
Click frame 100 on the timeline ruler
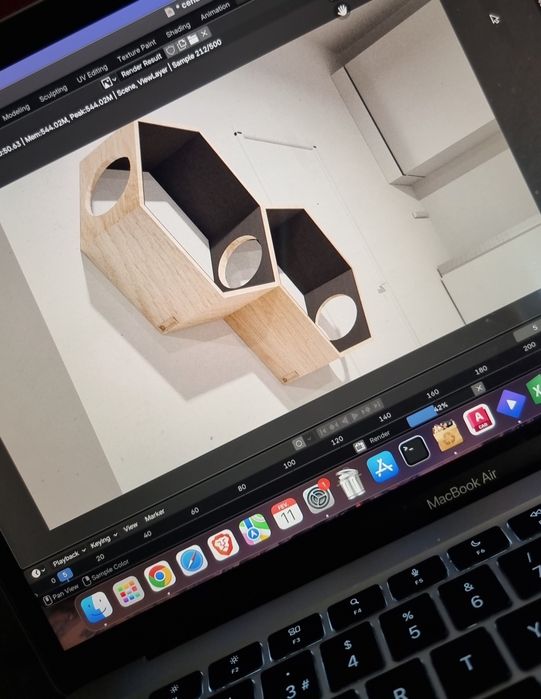290,464
